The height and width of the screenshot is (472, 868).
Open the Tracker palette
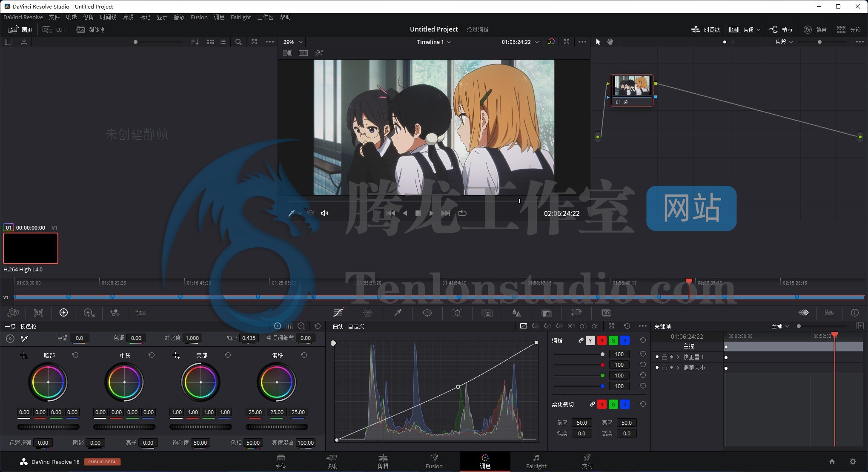click(x=457, y=313)
